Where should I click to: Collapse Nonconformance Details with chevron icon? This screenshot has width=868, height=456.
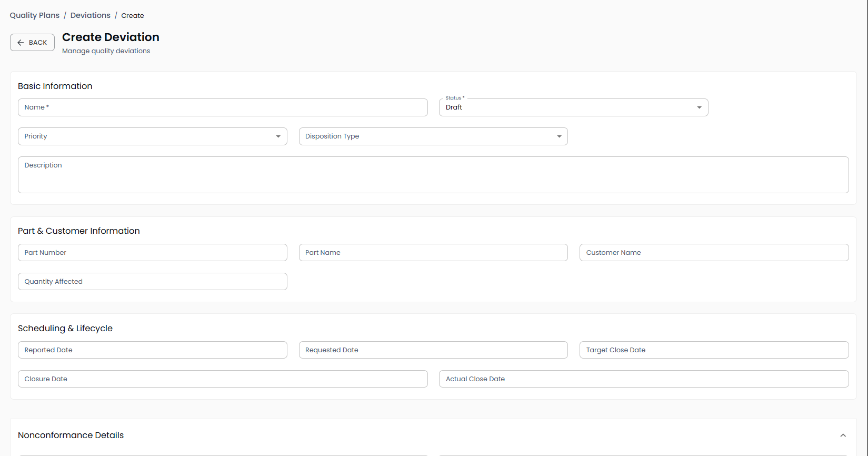tap(843, 435)
